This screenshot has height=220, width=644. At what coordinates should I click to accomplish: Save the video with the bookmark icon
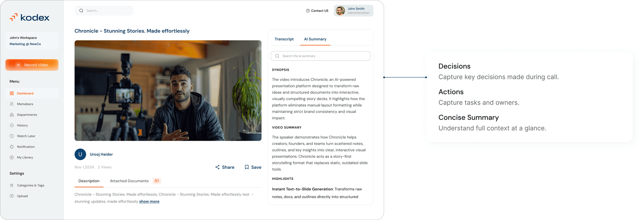(x=247, y=167)
